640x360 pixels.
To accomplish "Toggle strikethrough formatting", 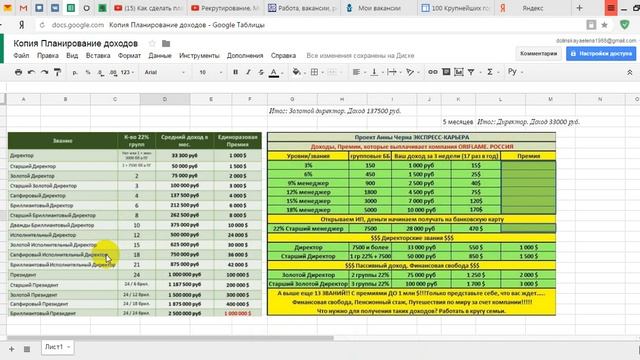I will point(261,72).
